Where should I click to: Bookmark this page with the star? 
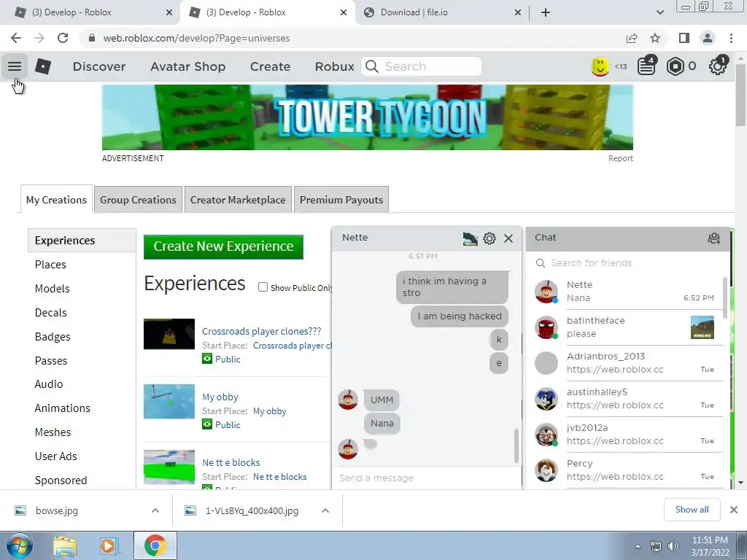pos(655,38)
